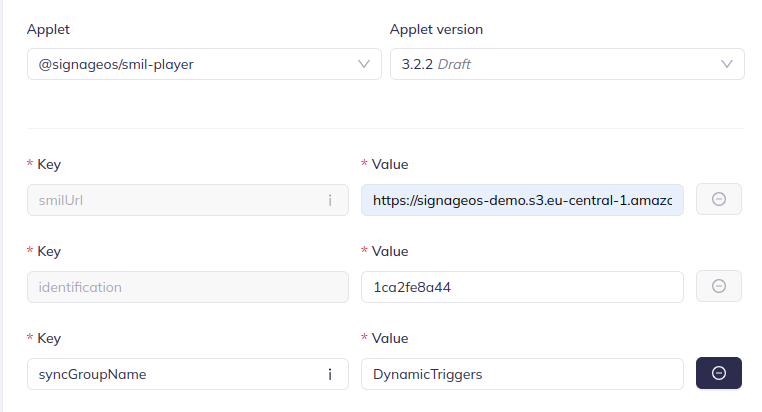
Task: Remove the identification key-value row
Action: 718,287
